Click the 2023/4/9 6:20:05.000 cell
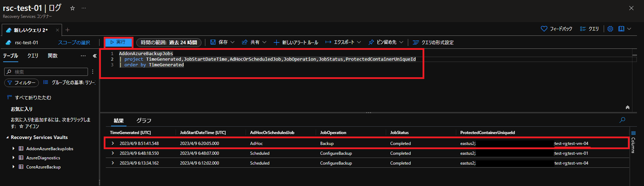 (x=199, y=144)
